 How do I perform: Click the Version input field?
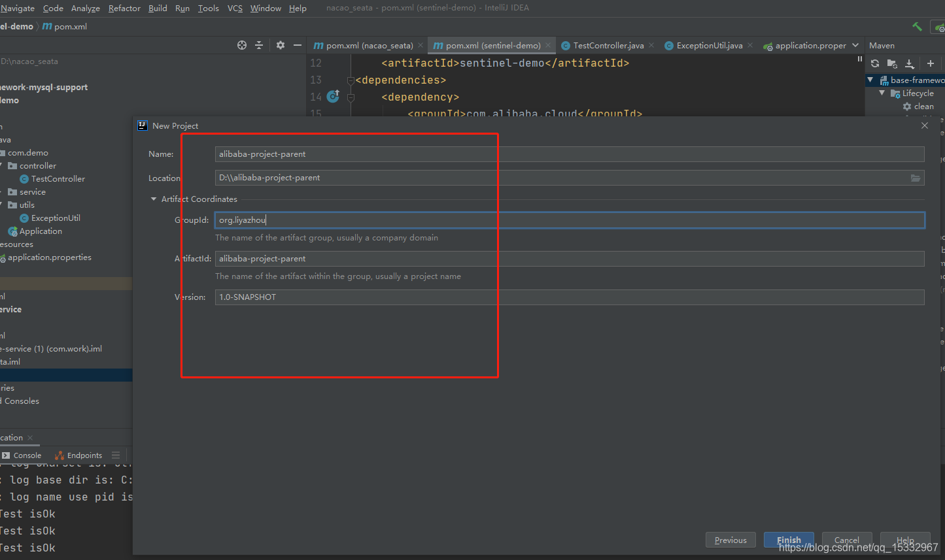click(x=570, y=297)
